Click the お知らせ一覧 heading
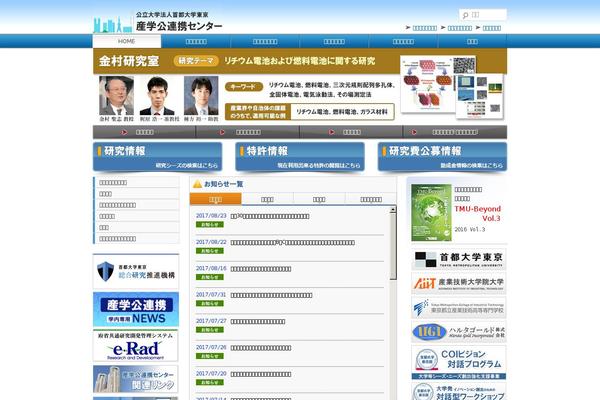The height and width of the screenshot is (400, 600). pyautogui.click(x=223, y=184)
